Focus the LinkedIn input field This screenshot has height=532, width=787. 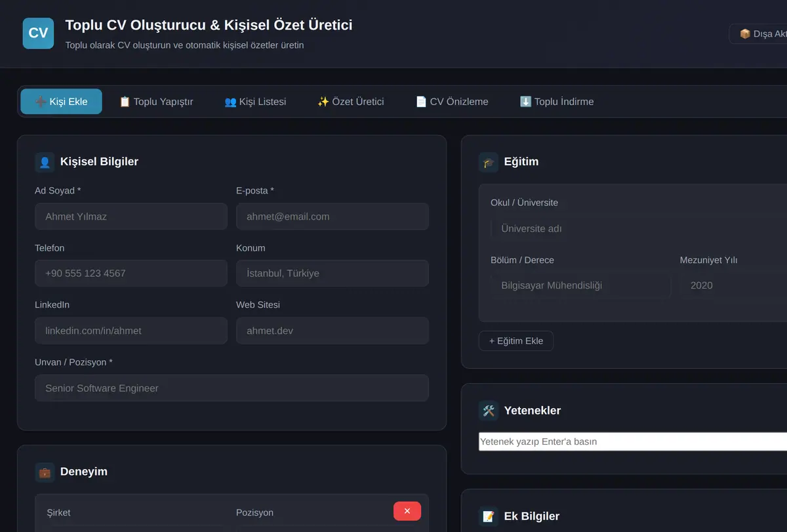pos(131,331)
